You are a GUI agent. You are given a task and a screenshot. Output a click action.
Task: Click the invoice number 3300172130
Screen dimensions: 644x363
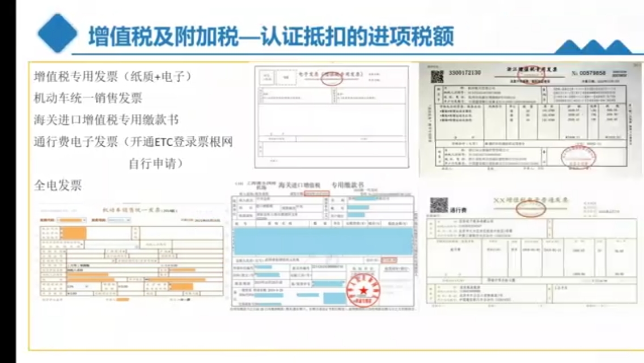465,72
